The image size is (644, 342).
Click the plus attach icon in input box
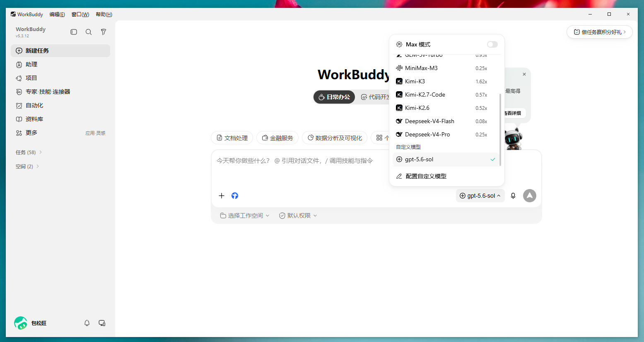(x=222, y=196)
